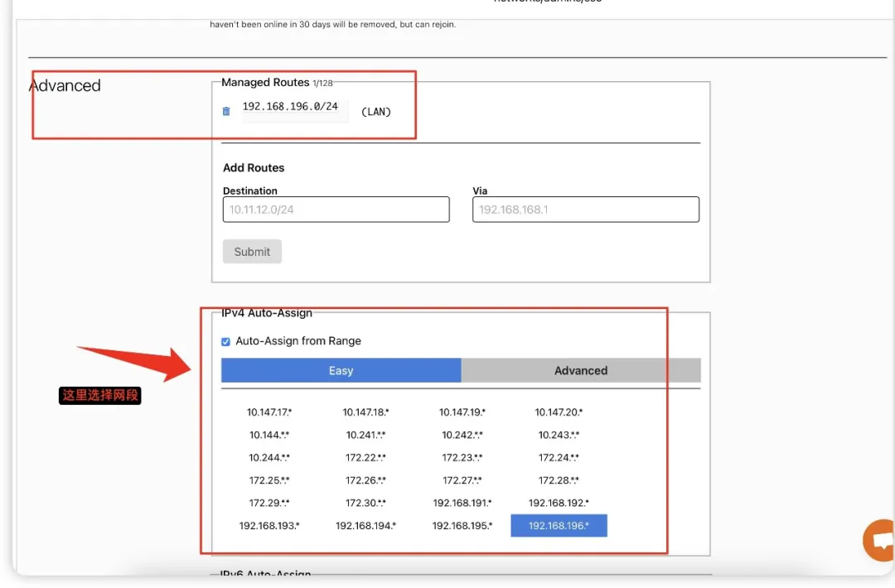This screenshot has width=895, height=588.
Task: Click the Managed Routes heading
Action: click(265, 82)
